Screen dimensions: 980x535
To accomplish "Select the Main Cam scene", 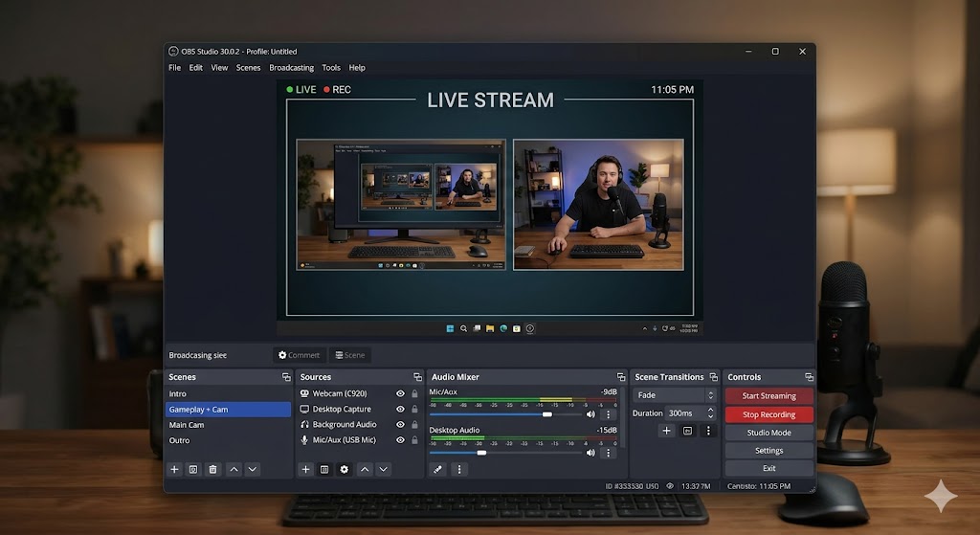I will point(228,425).
